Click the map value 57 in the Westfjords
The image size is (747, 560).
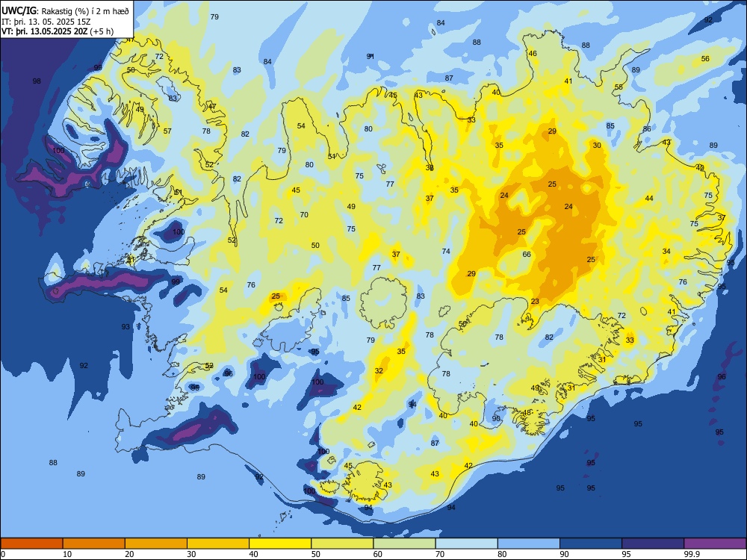pos(167,131)
